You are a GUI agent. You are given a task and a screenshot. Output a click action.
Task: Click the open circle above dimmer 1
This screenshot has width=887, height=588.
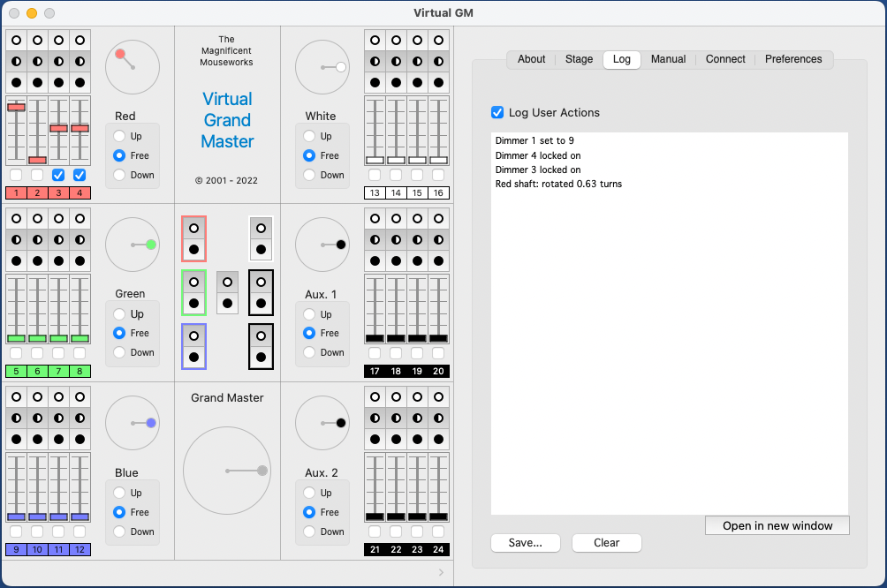click(16, 41)
